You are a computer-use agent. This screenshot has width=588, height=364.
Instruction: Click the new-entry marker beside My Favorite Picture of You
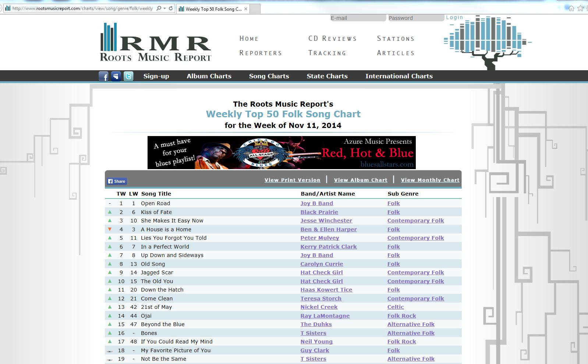(x=110, y=351)
